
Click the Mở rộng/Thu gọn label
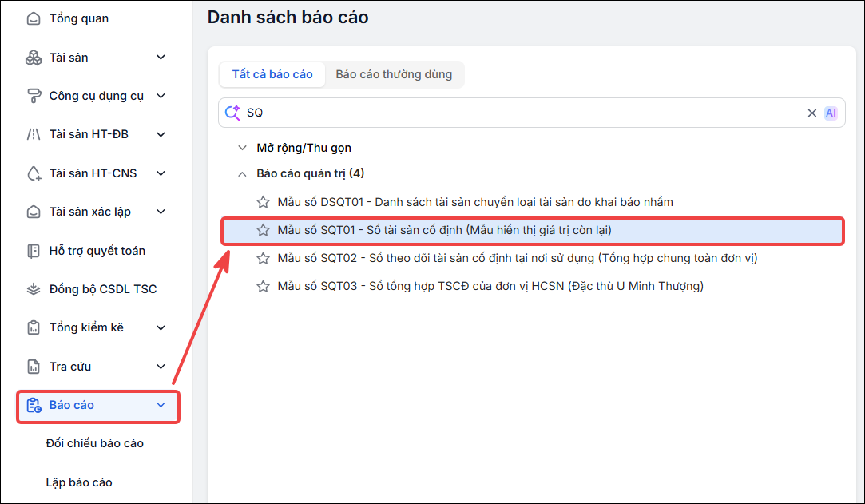click(304, 148)
